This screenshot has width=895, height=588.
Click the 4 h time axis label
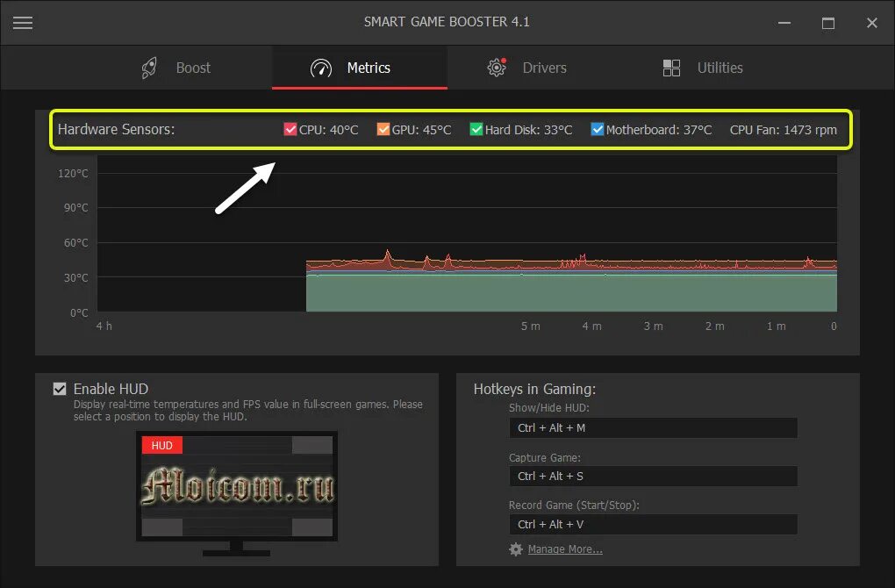(x=104, y=326)
